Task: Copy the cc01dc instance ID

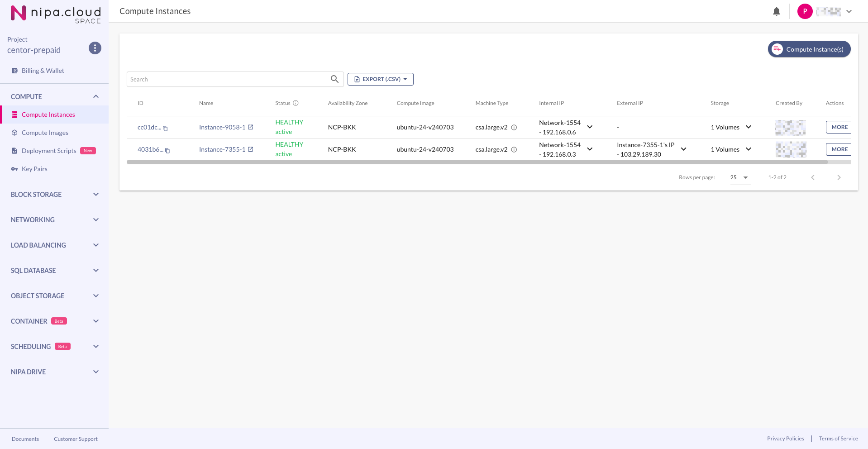Action: 166,129
